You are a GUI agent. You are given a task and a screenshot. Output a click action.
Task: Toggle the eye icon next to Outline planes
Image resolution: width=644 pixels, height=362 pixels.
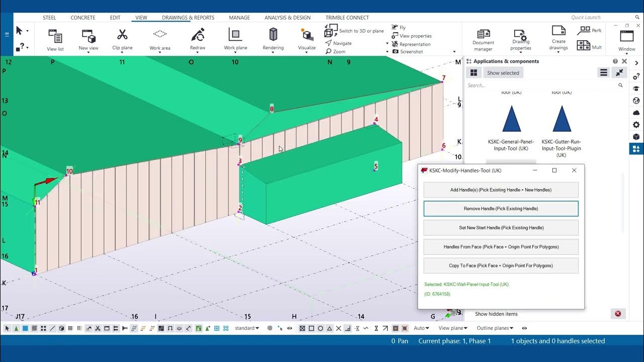524,328
